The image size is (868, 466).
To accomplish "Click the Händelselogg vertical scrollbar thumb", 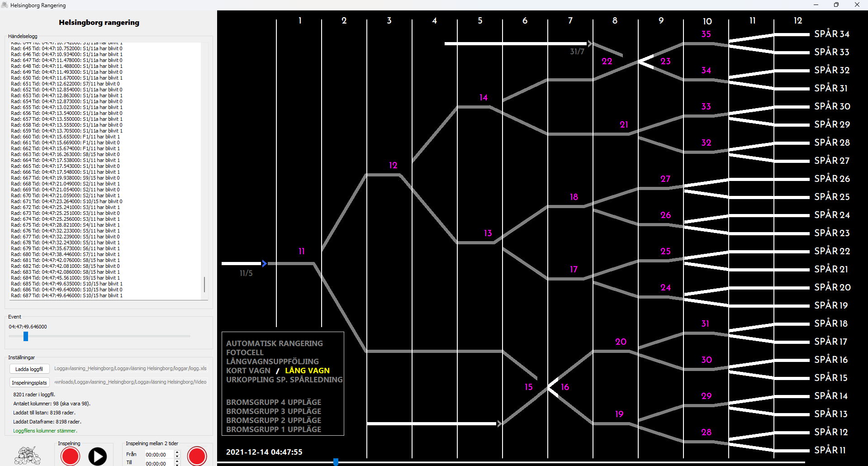I will tap(204, 285).
